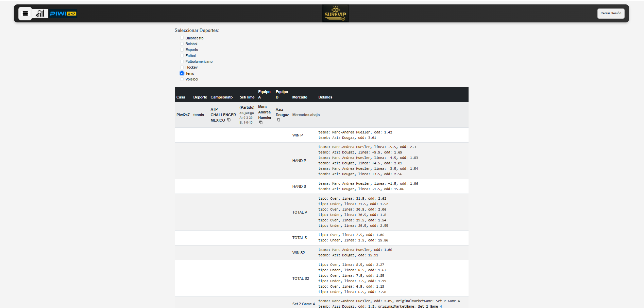Check the Futbol sport option
644x308 pixels.
[x=182, y=55]
